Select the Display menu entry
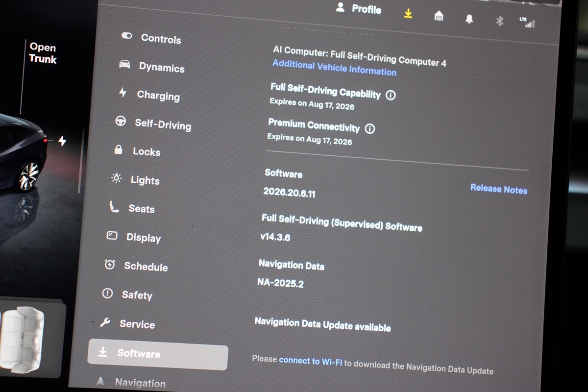This screenshot has height=392, width=588. point(144,238)
